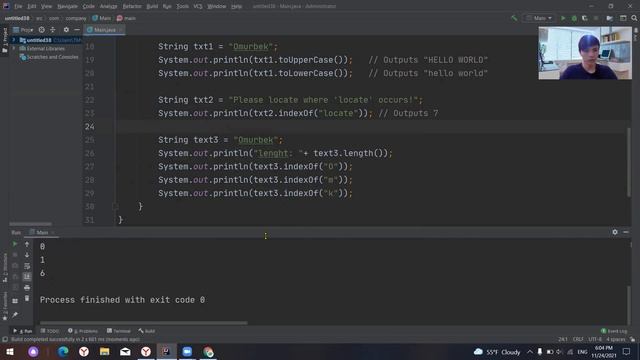Click the Run tool window button in bottom bar
This screenshot has height=360, width=640.
(23, 331)
